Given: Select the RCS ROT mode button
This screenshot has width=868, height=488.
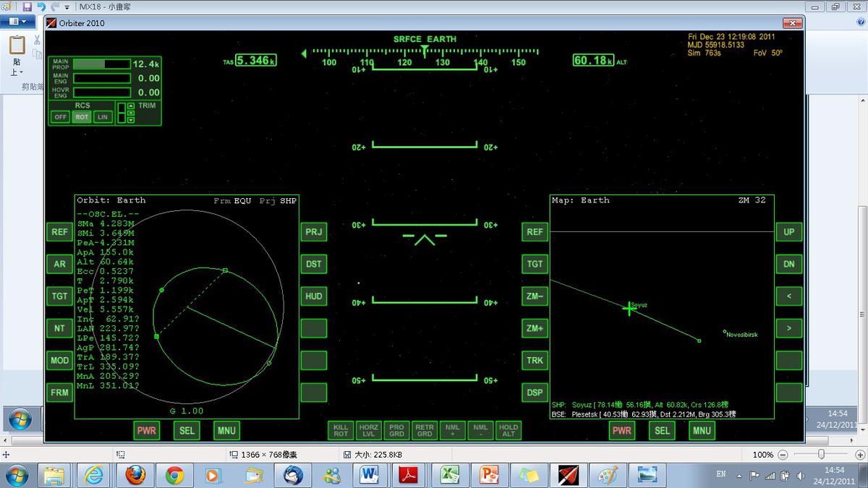Looking at the screenshot, I should [82, 117].
